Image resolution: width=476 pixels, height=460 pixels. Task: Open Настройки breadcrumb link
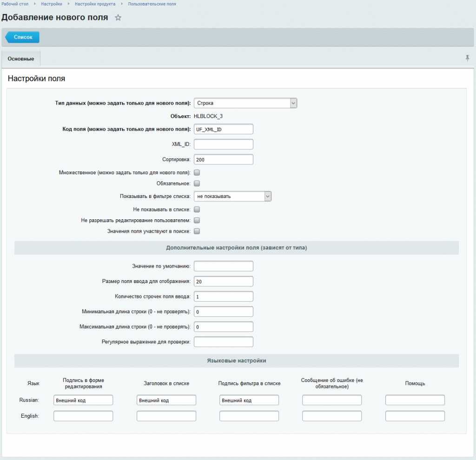coord(52,4)
